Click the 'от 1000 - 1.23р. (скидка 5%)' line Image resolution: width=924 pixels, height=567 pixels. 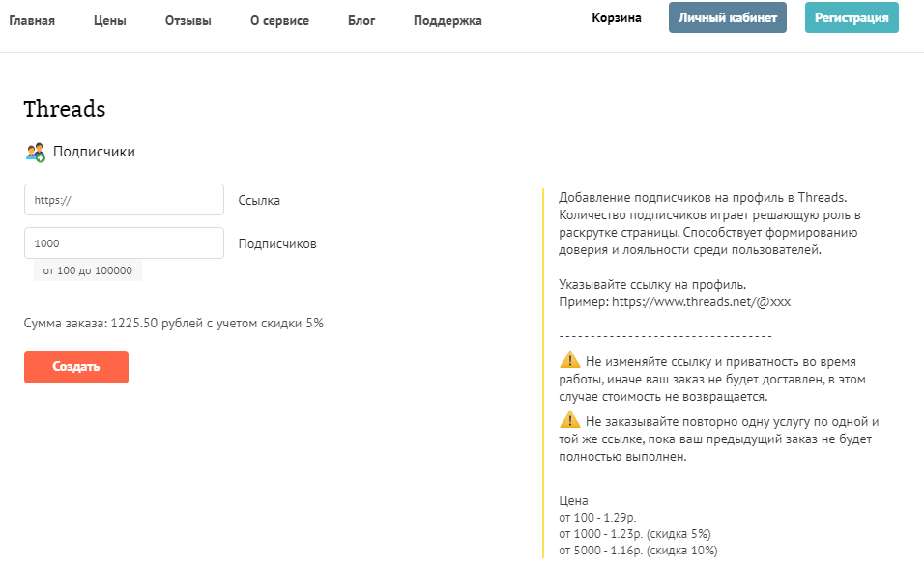[635, 534]
